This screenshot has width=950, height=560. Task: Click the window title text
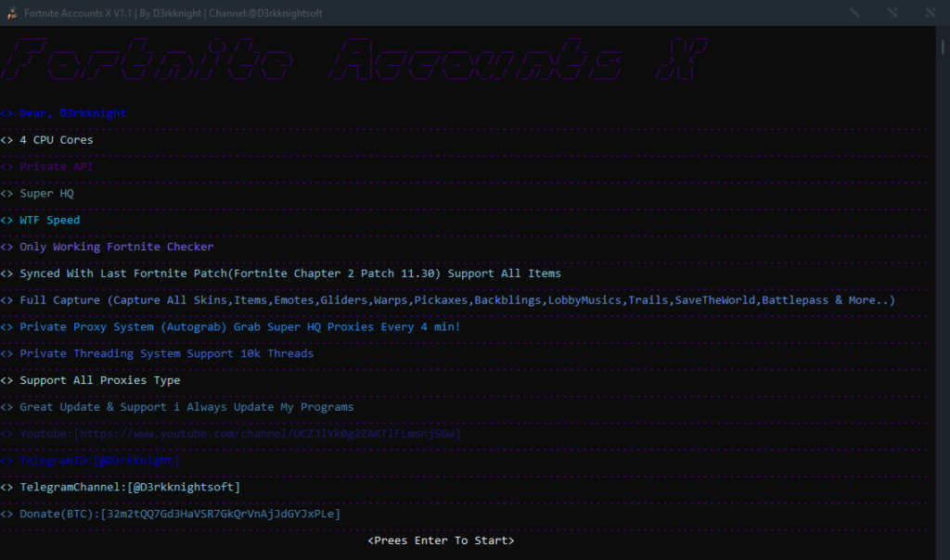point(173,13)
